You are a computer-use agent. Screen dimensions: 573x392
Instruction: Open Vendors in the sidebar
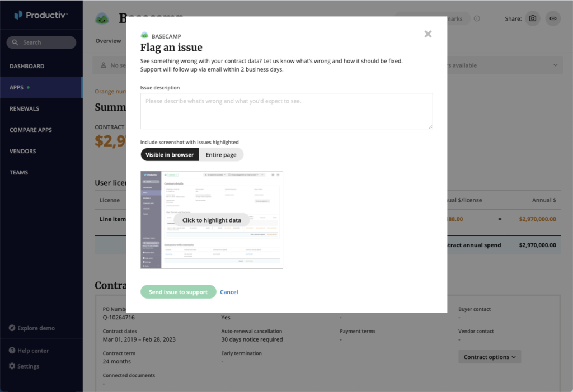point(22,151)
